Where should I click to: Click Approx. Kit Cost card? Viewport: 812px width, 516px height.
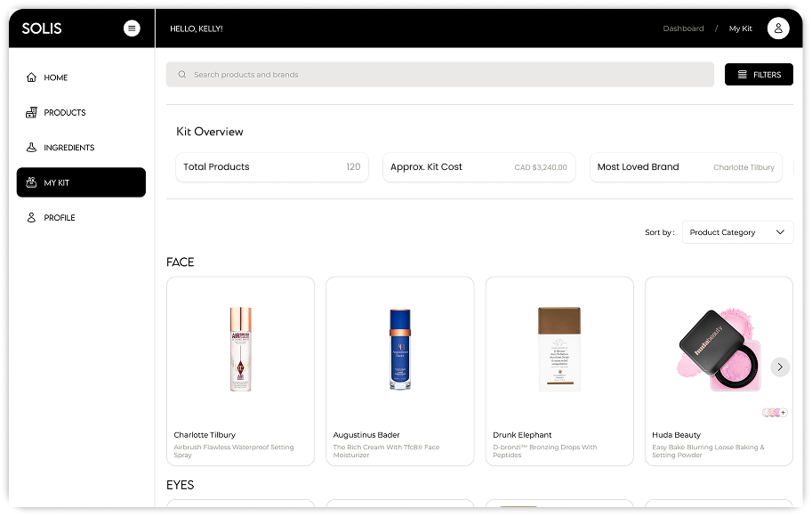[x=479, y=167]
